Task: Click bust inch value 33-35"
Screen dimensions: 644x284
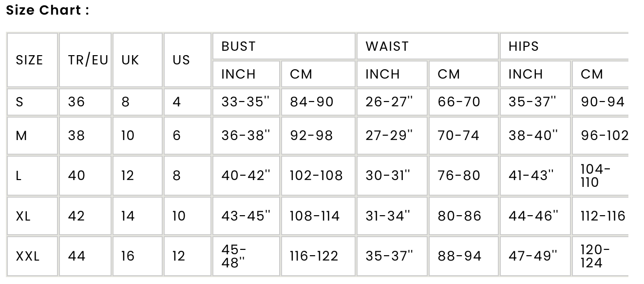Action: pos(246,102)
